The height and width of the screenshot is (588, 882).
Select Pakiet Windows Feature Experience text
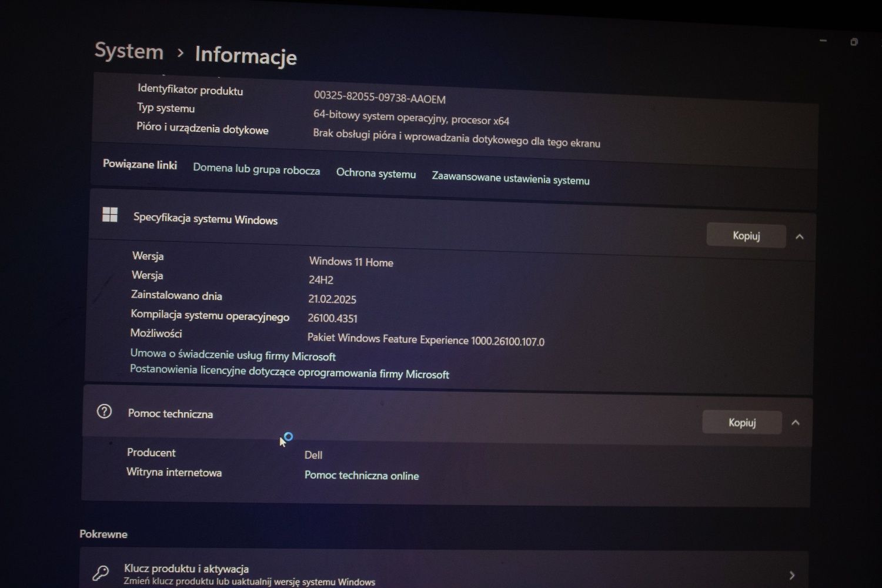[x=426, y=339]
